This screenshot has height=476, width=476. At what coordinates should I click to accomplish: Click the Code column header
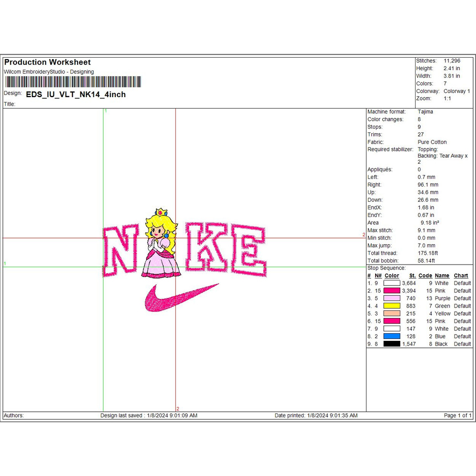[x=425, y=276]
